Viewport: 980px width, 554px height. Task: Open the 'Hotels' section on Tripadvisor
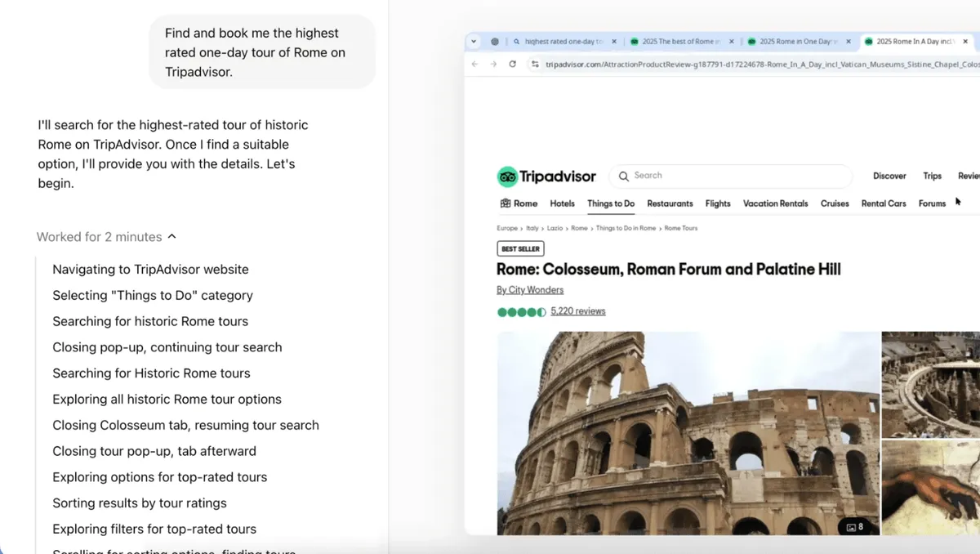[562, 203]
